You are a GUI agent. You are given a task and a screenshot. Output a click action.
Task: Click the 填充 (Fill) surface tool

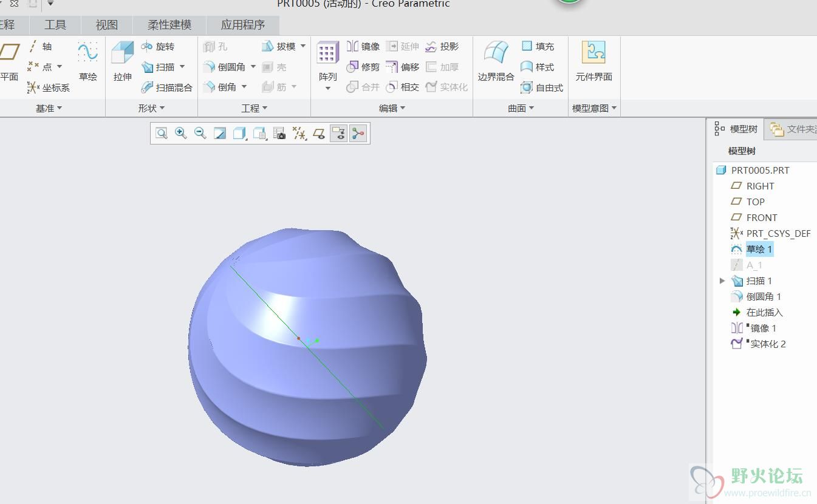538,46
